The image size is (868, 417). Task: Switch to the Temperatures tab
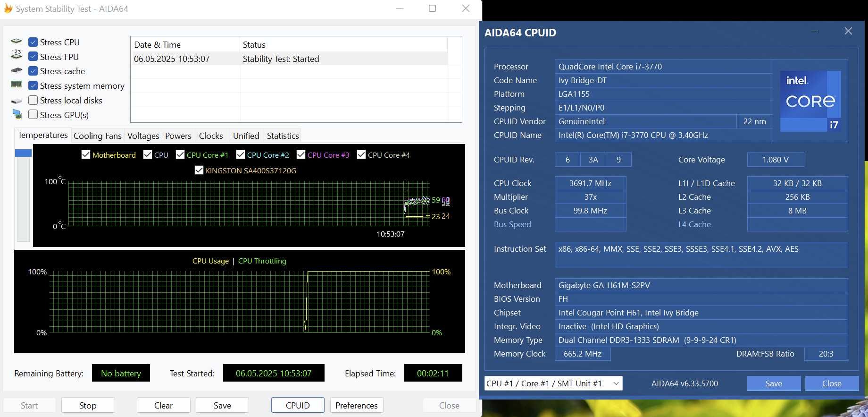(x=43, y=135)
